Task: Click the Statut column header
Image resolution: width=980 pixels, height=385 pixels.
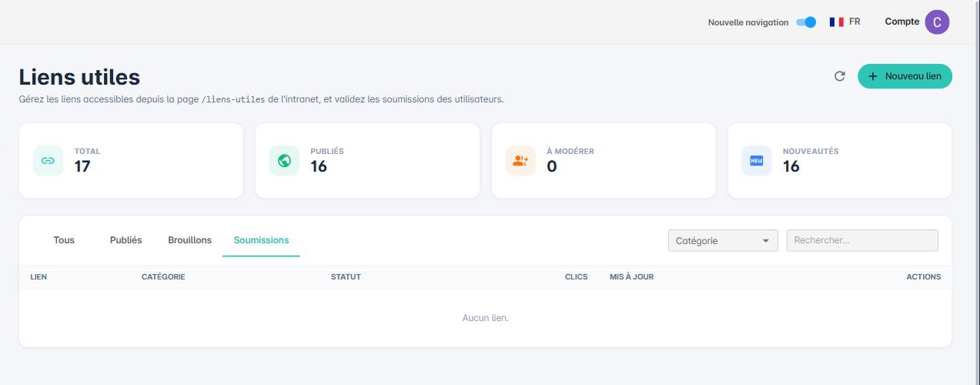Action: pyautogui.click(x=346, y=277)
